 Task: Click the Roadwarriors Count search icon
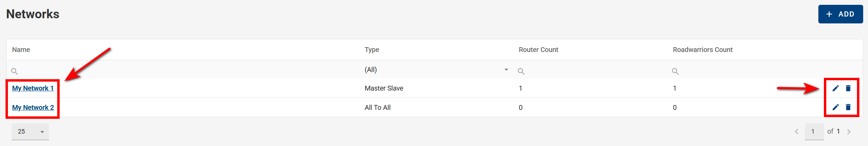point(675,71)
